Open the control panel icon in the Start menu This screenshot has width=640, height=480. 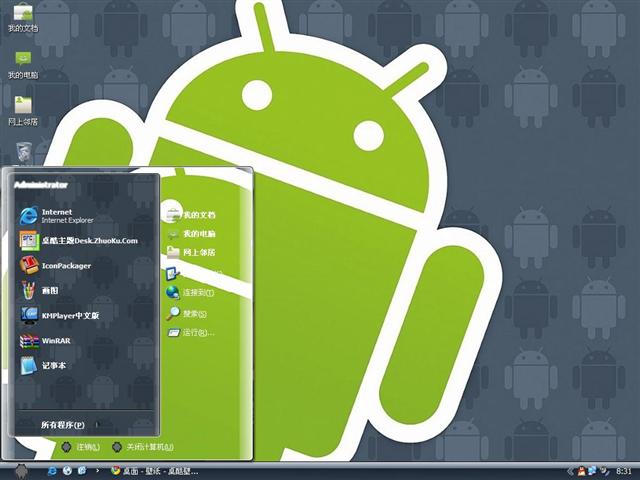tap(173, 273)
